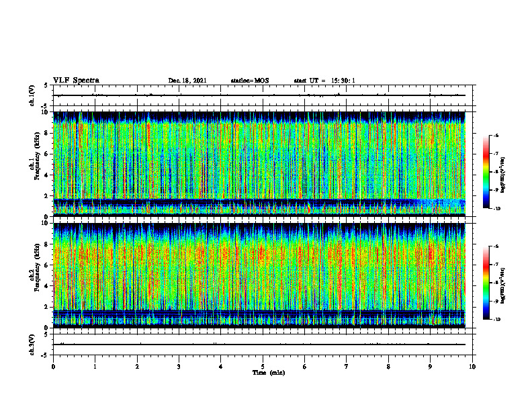Viewport: 532px width, 411px height.
Task: Click the "-5" tick on the ch.3(V) axis
Action: click(45, 355)
